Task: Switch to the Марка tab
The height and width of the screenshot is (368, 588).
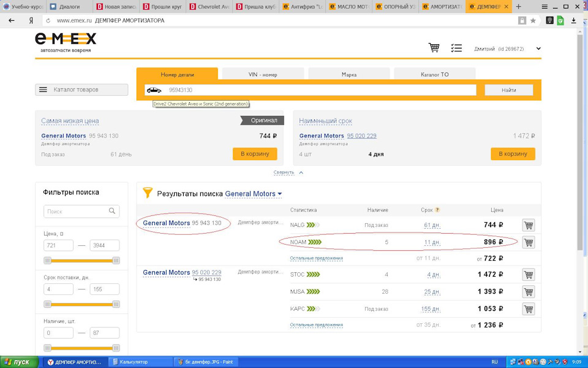Action: [349, 74]
